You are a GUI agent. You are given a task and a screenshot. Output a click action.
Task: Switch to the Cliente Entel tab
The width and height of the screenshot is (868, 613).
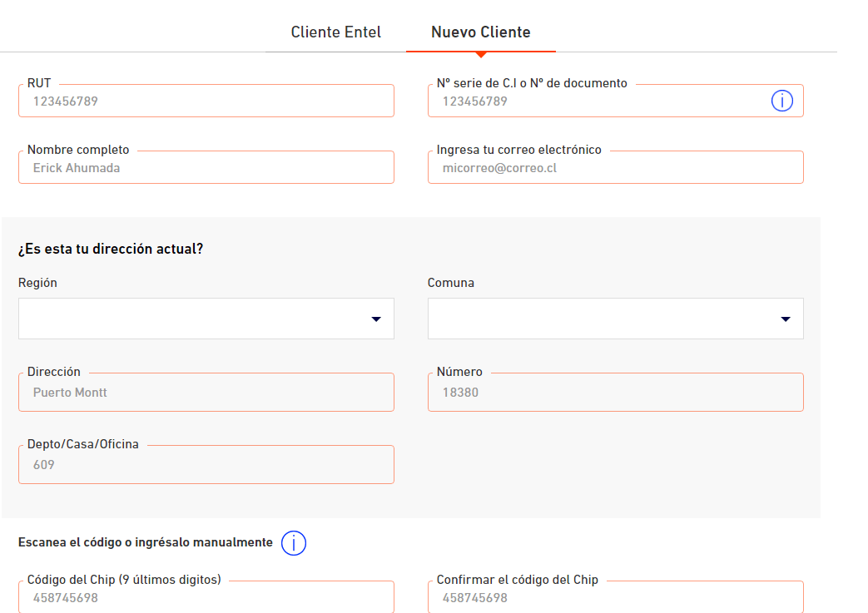pyautogui.click(x=335, y=32)
